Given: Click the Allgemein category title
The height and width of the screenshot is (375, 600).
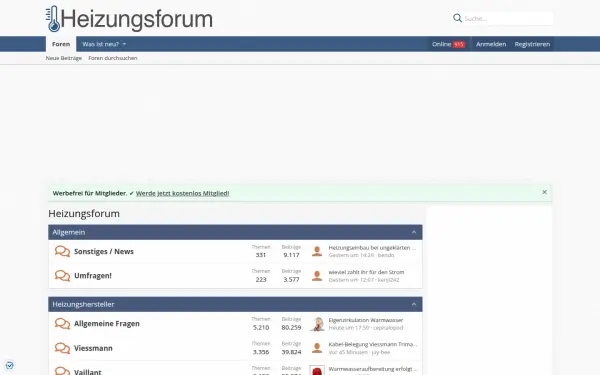Looking at the screenshot, I should click(69, 232).
